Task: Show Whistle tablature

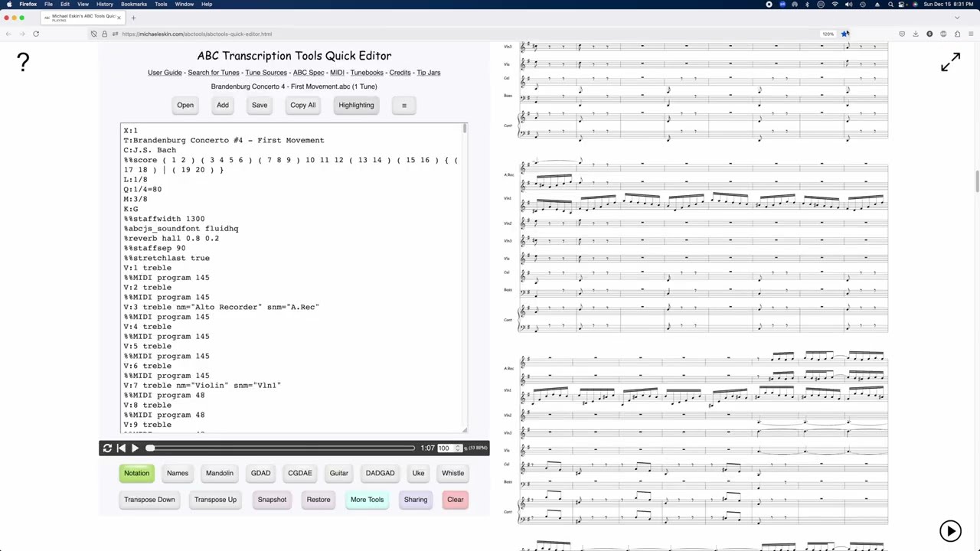Action: [x=452, y=473]
